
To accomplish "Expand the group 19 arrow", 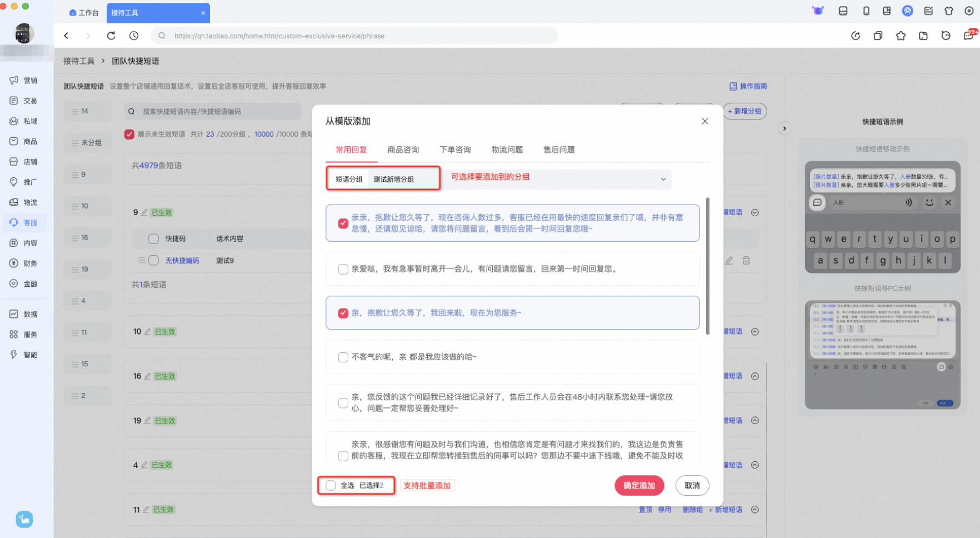I will [755, 420].
